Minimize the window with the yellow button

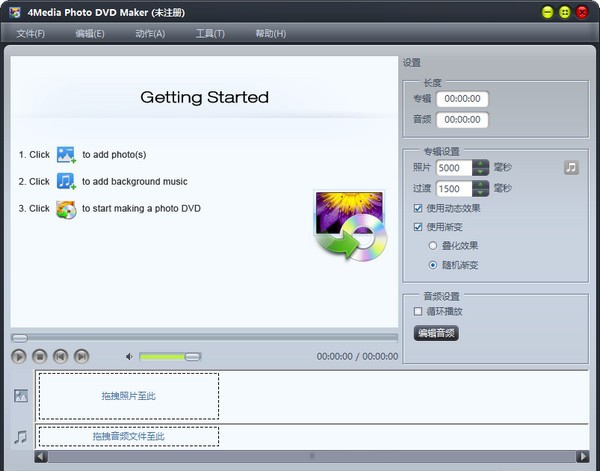(548, 12)
